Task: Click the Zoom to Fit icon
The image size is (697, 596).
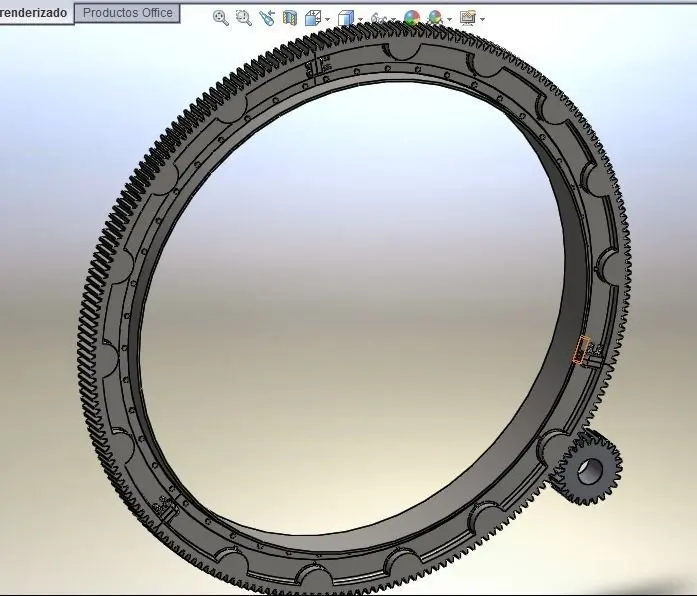Action: (221, 18)
